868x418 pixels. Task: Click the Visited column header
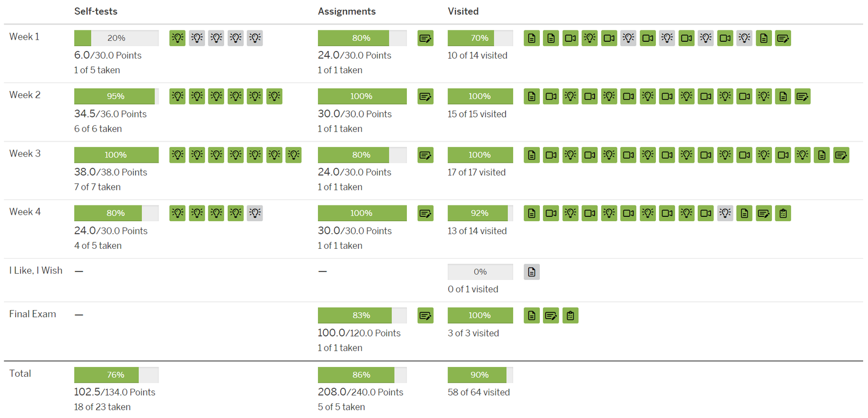(x=463, y=11)
